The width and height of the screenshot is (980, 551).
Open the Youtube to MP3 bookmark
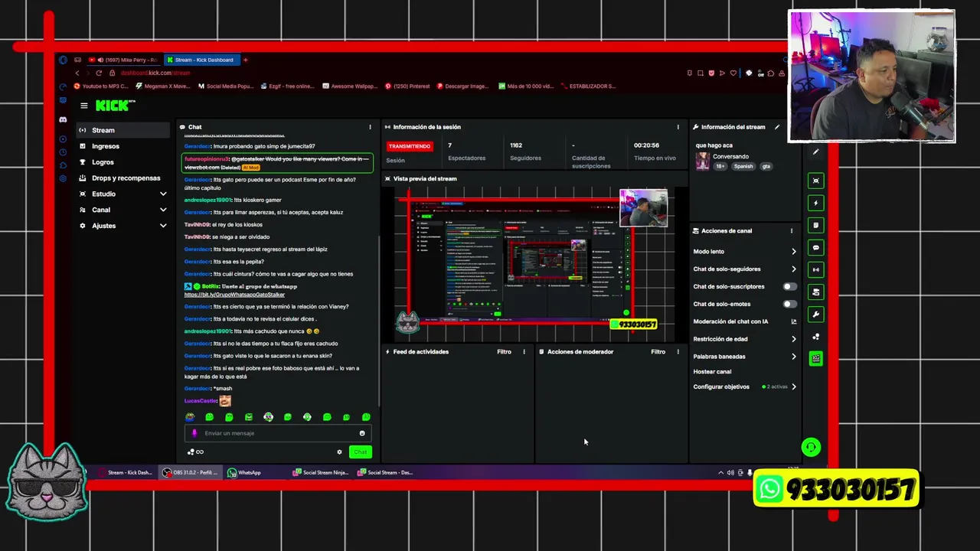coord(100,86)
